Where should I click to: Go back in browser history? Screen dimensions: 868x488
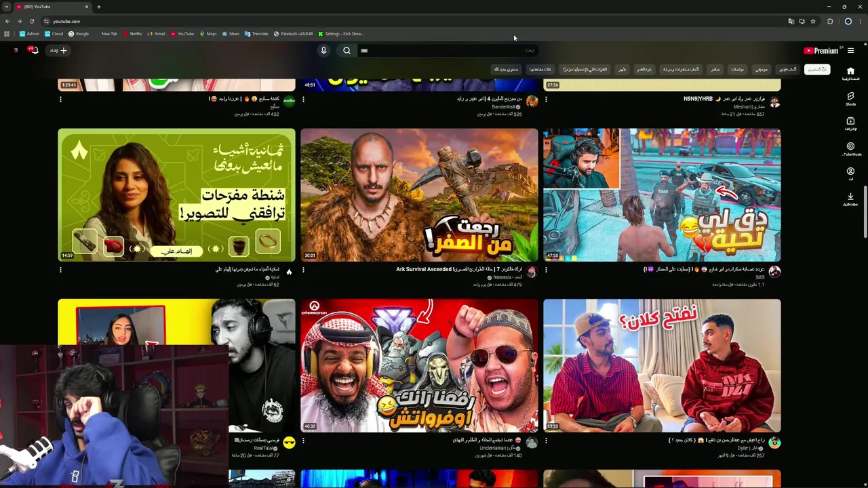[x=7, y=21]
